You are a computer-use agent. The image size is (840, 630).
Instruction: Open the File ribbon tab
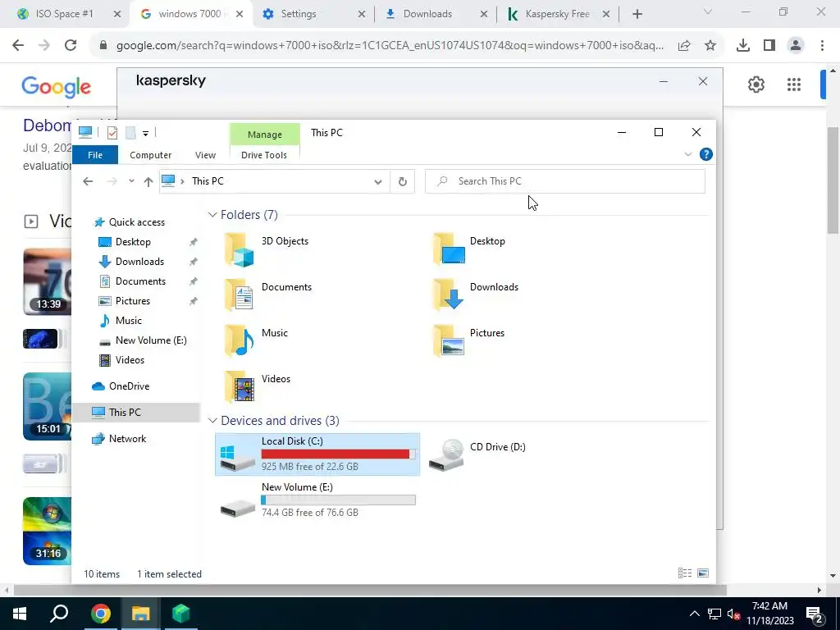[95, 155]
